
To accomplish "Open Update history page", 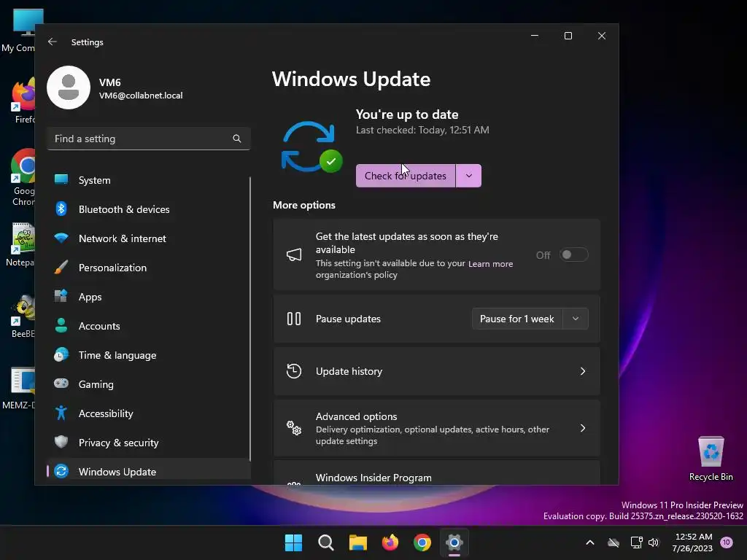I will 436,371.
